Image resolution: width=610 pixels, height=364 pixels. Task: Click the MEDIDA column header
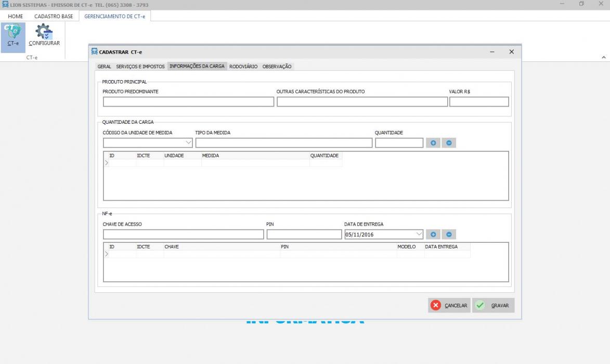pos(211,155)
